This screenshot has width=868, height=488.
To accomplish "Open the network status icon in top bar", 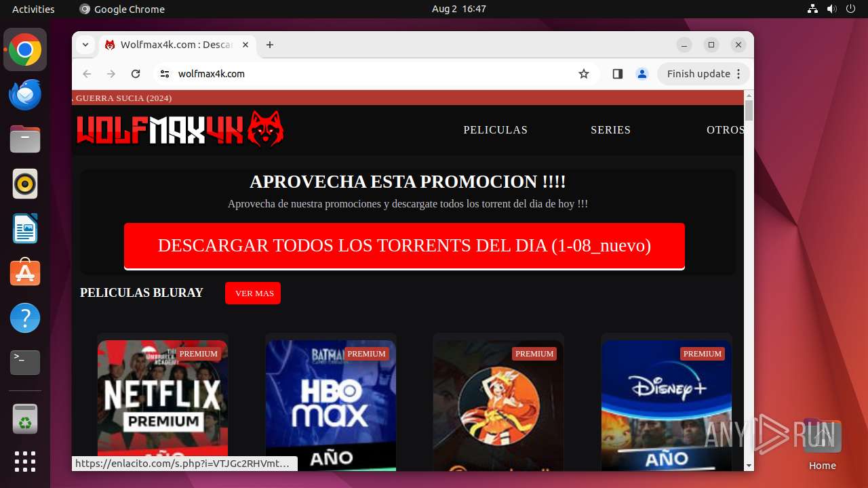I will pyautogui.click(x=812, y=9).
